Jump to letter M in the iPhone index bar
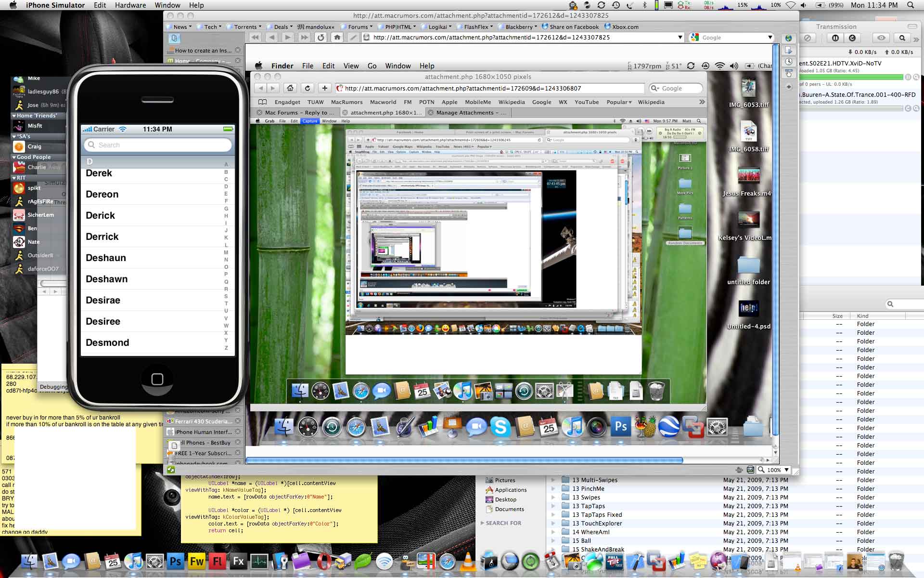 [226, 252]
